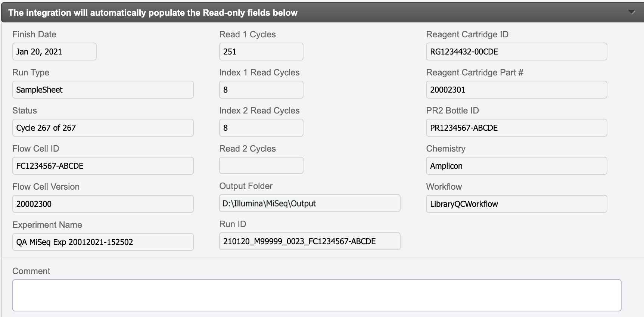The width and height of the screenshot is (644, 317).
Task: Click the Flow Cell Version field
Action: point(103,204)
